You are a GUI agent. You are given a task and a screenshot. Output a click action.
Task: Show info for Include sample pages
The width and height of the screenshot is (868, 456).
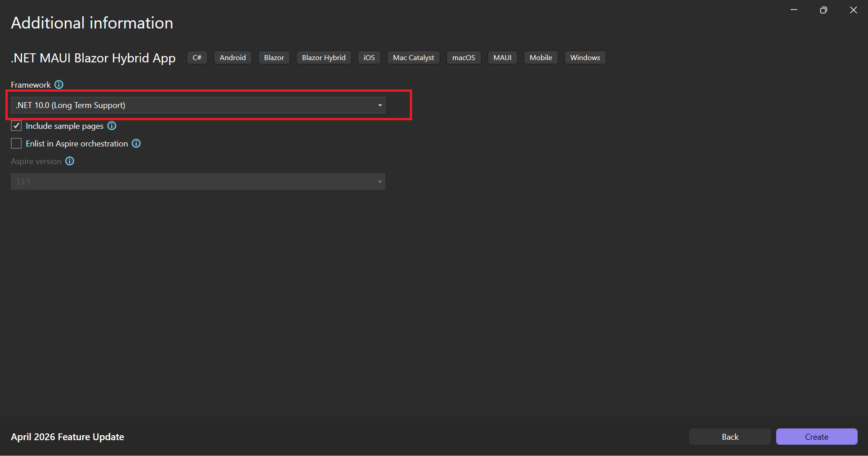pyautogui.click(x=112, y=126)
